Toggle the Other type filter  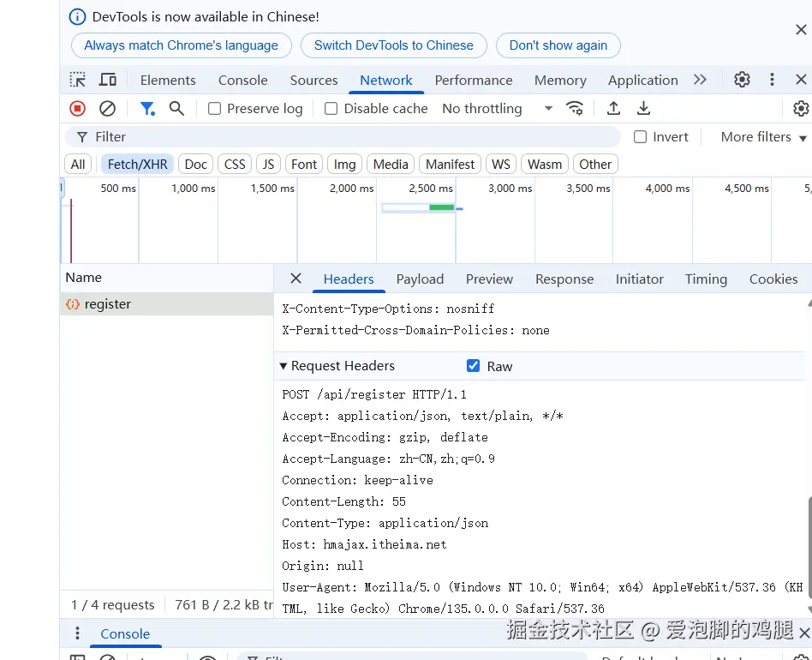tap(595, 165)
